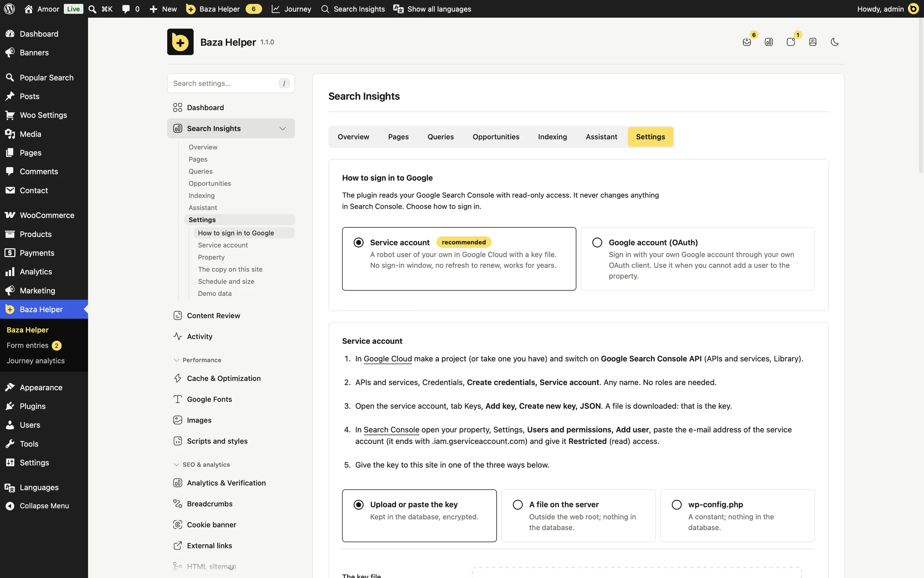
Task: Open Google Fonts settings
Action: coord(231,399)
